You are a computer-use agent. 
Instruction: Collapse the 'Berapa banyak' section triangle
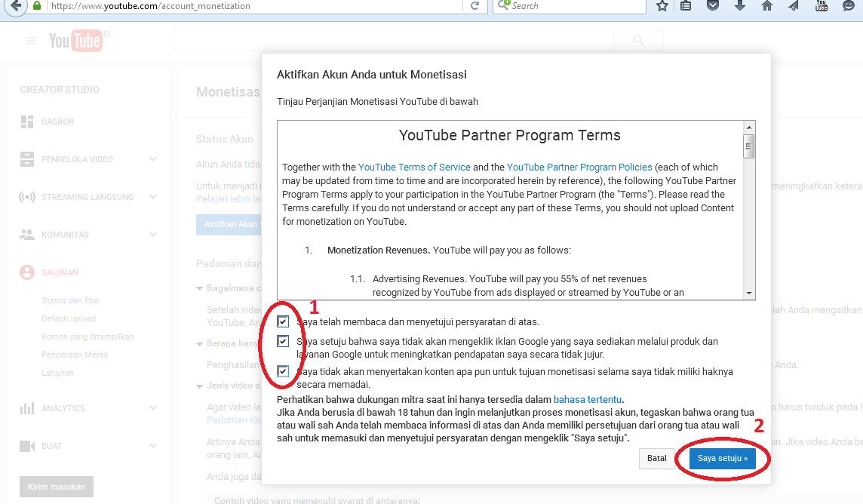click(200, 344)
